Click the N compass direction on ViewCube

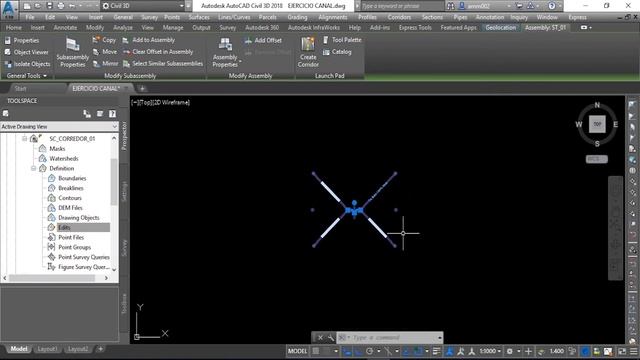point(597,105)
